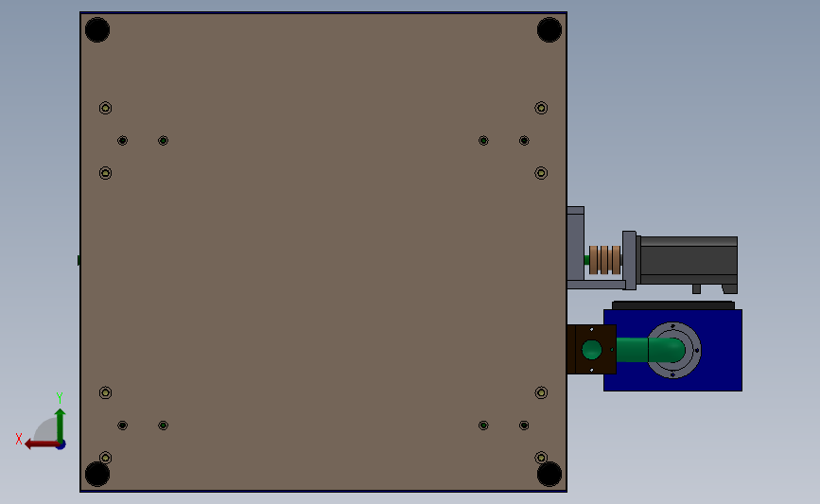Image resolution: width=820 pixels, height=504 pixels.
Task: Select the top-left large black corner hole
Action: tap(97, 30)
